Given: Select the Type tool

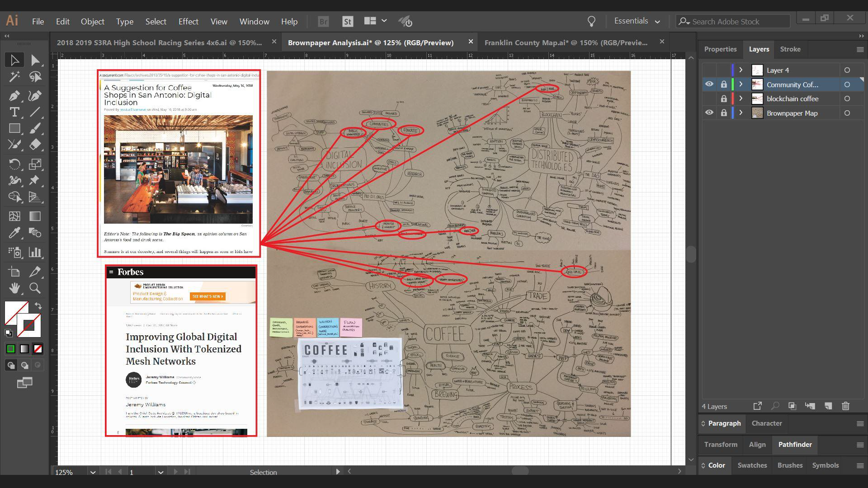Looking at the screenshot, I should (x=14, y=112).
